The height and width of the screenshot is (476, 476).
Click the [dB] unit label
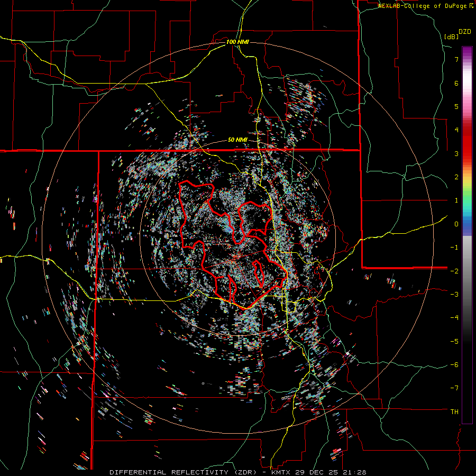coord(452,36)
